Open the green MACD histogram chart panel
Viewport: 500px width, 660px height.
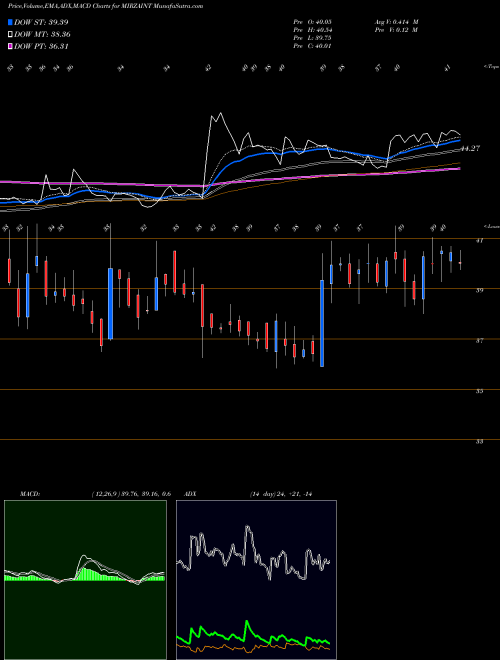click(x=85, y=580)
